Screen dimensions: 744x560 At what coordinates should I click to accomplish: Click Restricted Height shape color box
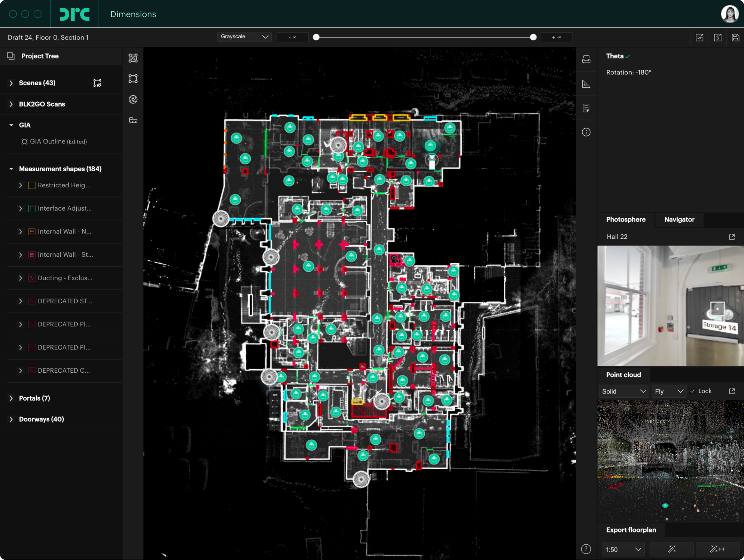pos(32,186)
